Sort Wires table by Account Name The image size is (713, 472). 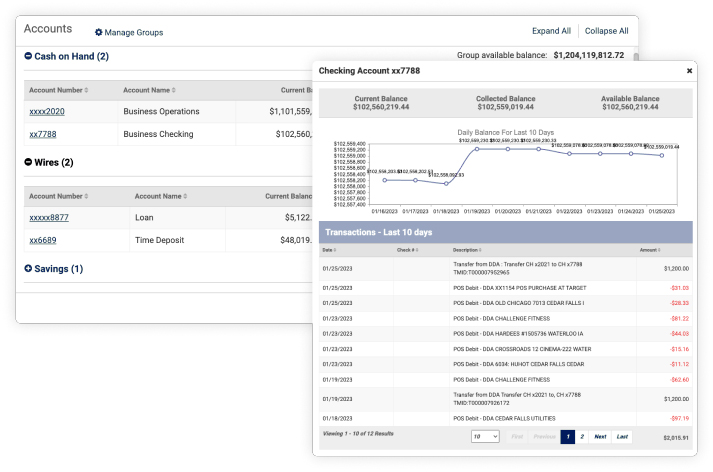[x=161, y=196]
